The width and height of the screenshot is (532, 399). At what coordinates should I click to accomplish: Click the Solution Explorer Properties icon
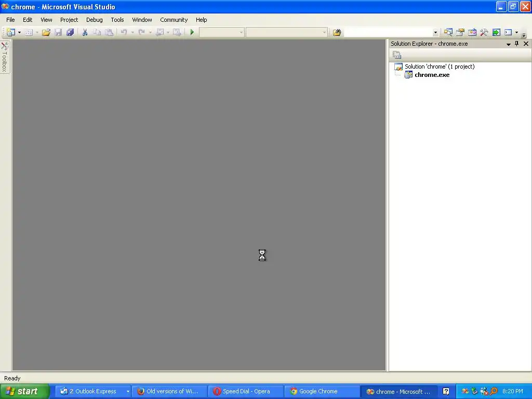tap(397, 55)
